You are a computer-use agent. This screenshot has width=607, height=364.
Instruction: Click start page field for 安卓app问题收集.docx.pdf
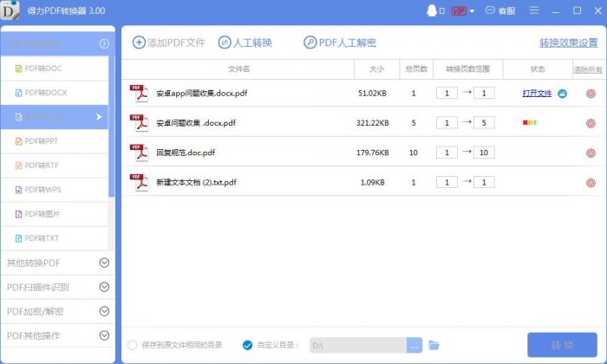click(x=447, y=94)
